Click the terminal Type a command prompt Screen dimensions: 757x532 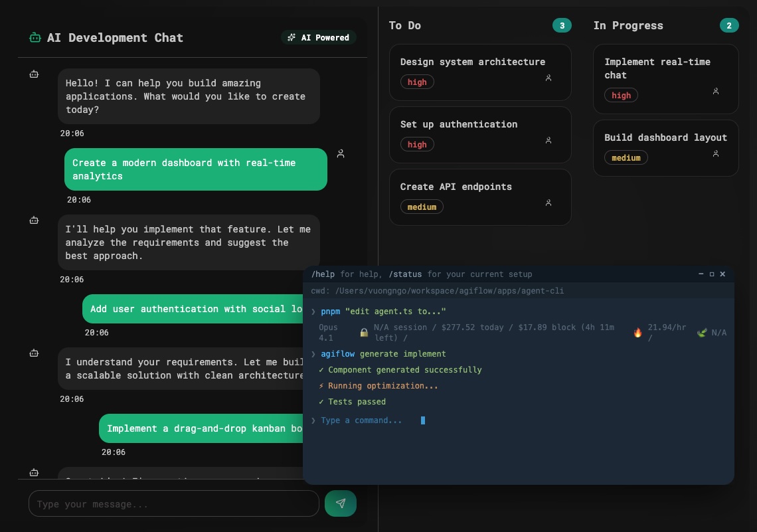pyautogui.click(x=362, y=420)
